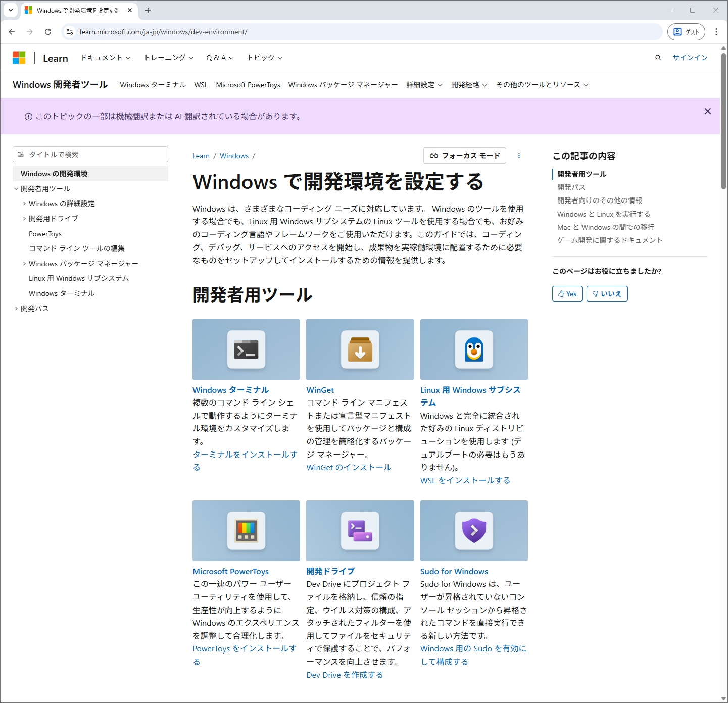The height and width of the screenshot is (703, 728).
Task: Click the search magnifier icon
Action: tap(658, 58)
